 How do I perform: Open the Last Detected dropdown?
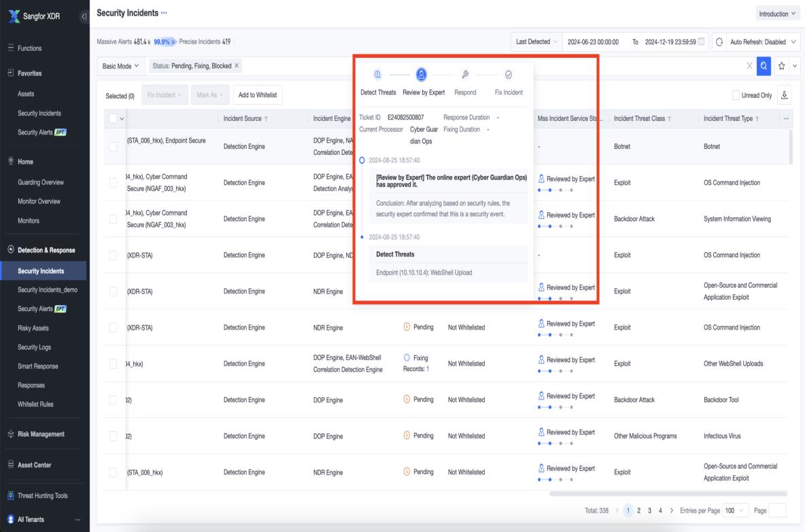click(536, 41)
